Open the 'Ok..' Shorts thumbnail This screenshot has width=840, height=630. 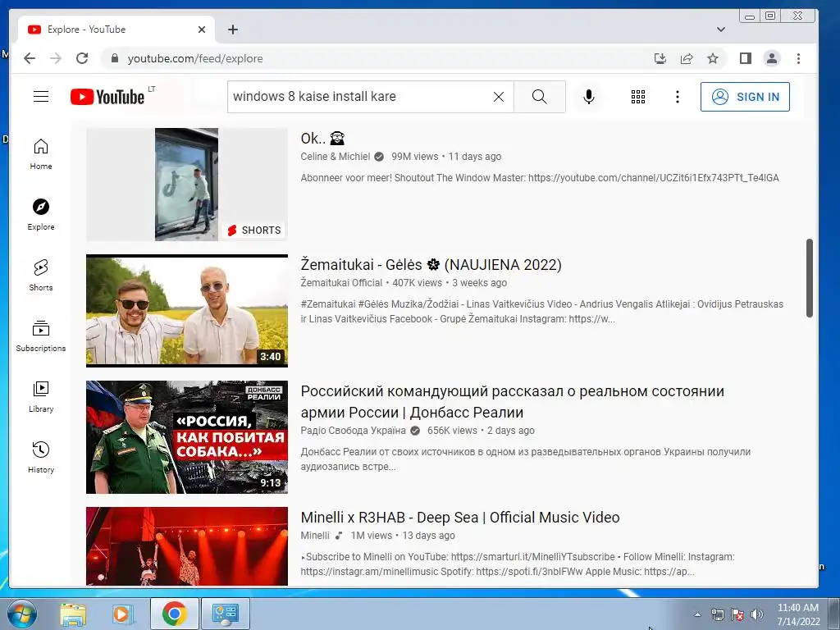click(x=186, y=185)
